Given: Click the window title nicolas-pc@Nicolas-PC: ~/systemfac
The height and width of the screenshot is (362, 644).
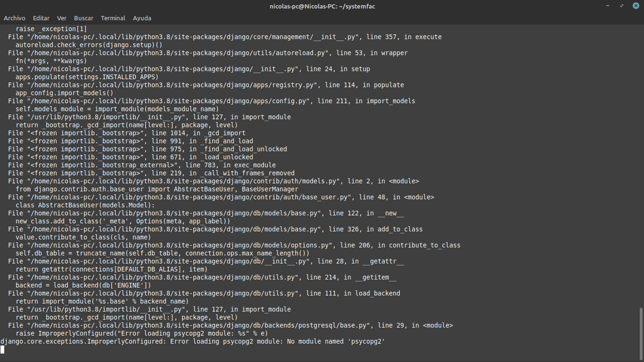Looking at the screenshot, I should [322, 6].
